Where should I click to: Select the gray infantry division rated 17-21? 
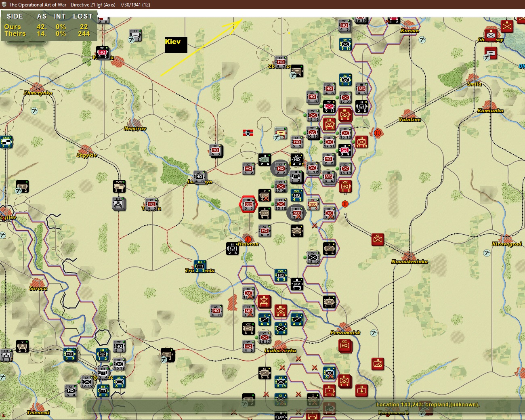click(329, 142)
